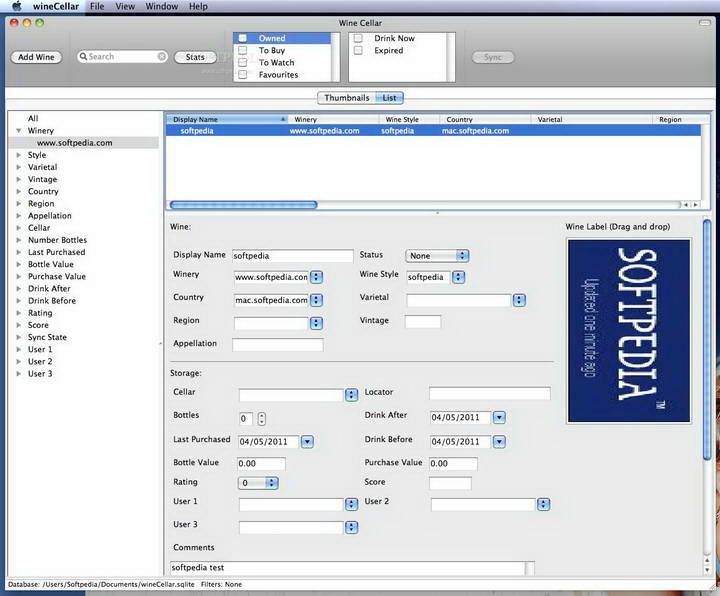Expand the Style tree node
The width and height of the screenshot is (720, 596).
[19, 155]
